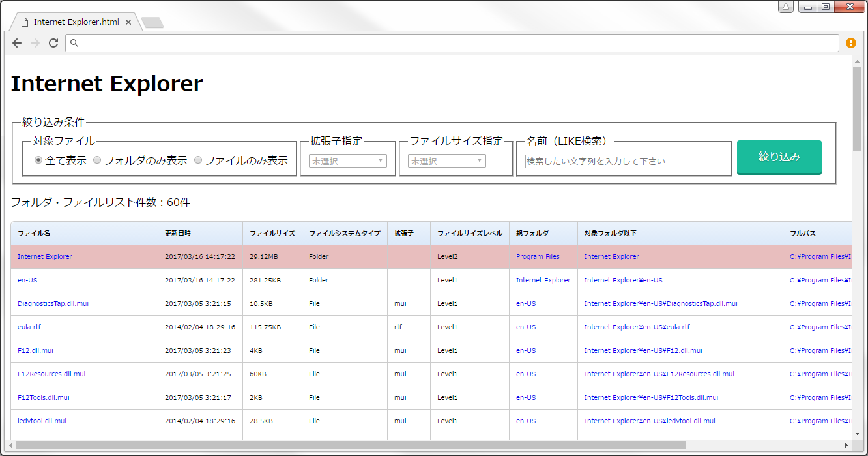Click the magnifier icon in address bar
The height and width of the screenshot is (456, 868).
(x=74, y=43)
